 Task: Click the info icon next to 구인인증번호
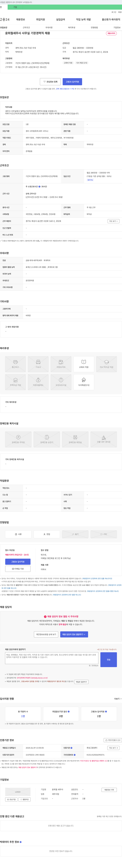pyautogui.click(x=75, y=755)
